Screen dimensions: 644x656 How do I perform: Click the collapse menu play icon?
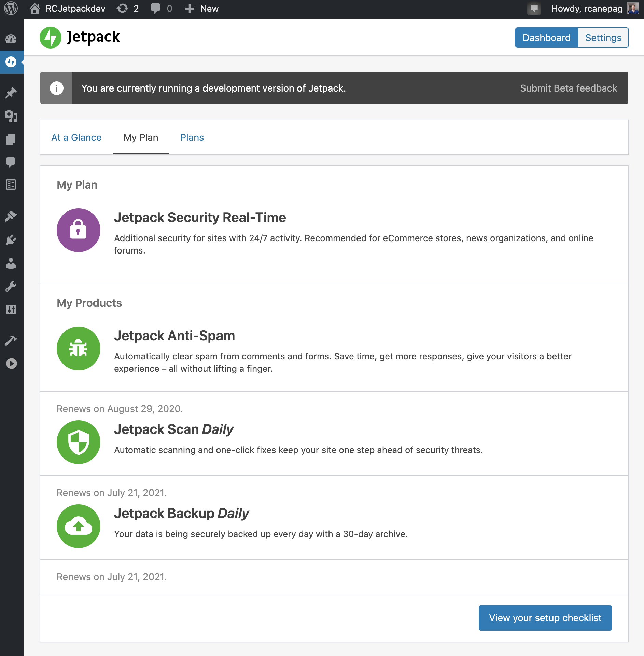pyautogui.click(x=11, y=364)
